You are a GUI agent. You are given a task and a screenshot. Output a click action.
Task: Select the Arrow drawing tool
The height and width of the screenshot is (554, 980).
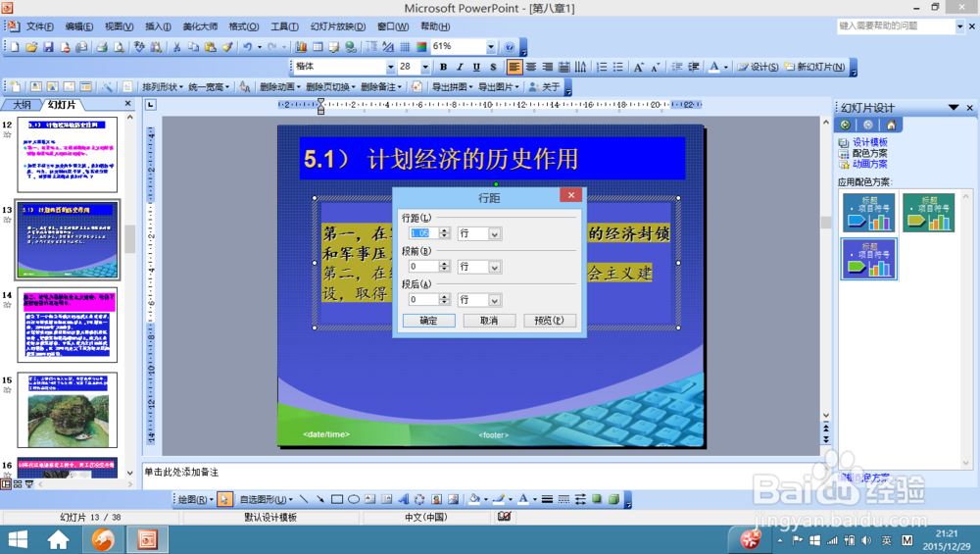tap(320, 499)
